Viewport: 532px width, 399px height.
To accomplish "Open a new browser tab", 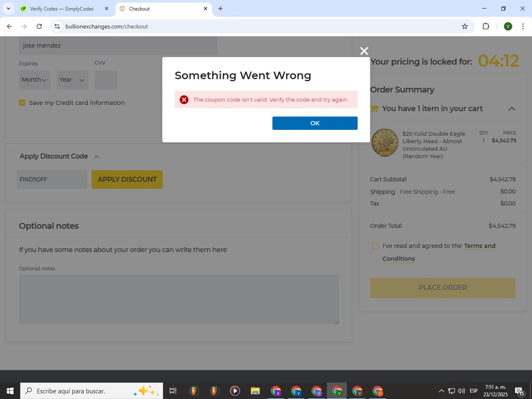I will coord(220,9).
